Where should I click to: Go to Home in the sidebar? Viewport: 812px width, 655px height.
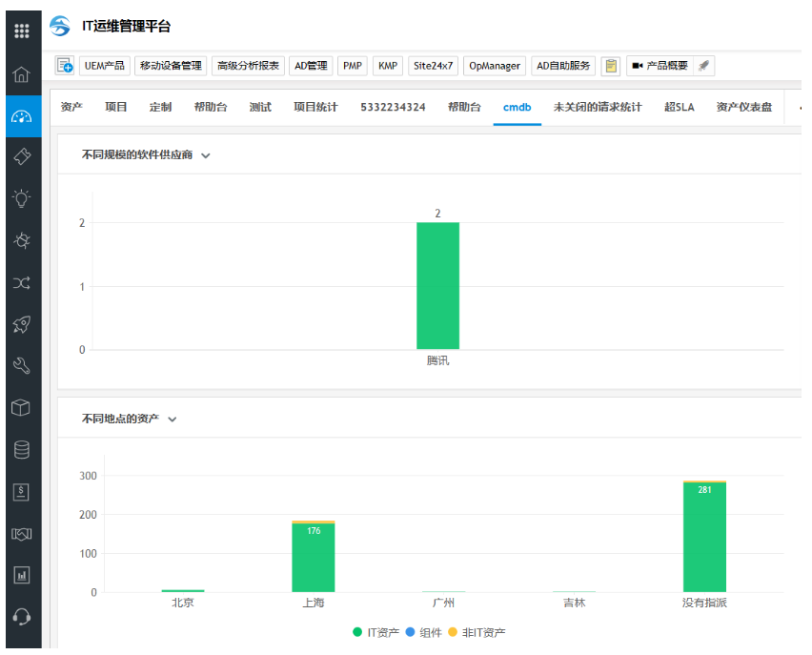click(x=21, y=74)
